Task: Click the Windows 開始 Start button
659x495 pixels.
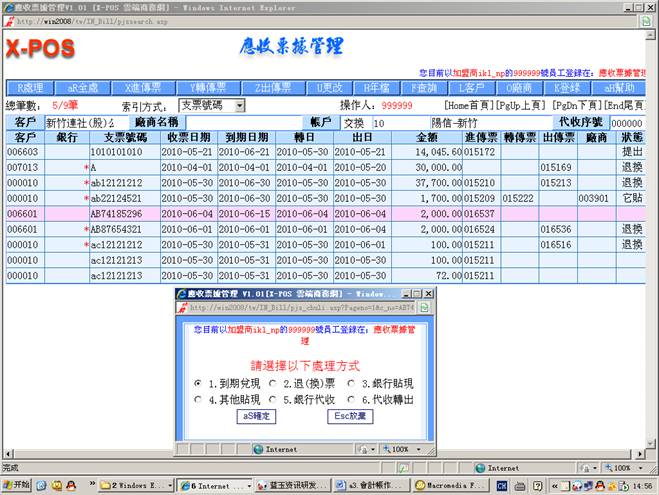Action: pos(18,486)
